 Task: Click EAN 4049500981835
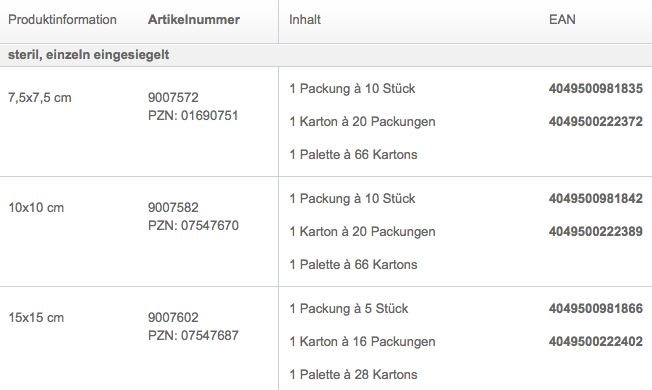pyautogui.click(x=595, y=89)
